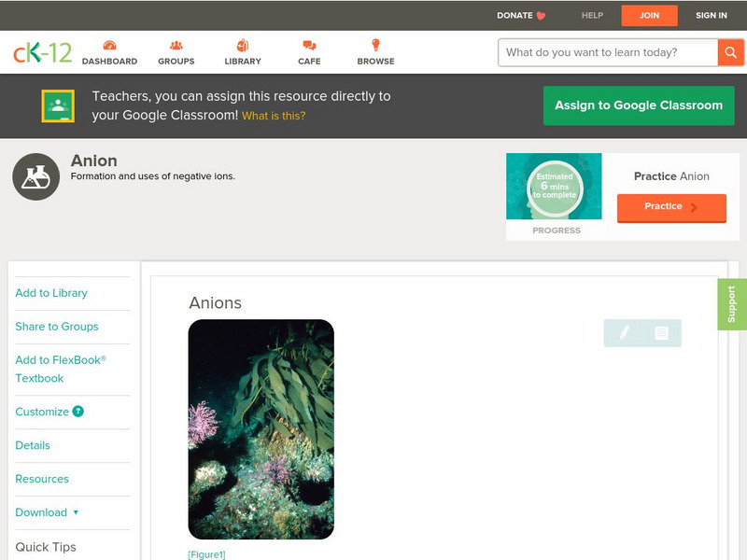The width and height of the screenshot is (747, 560).
Task: Click Assign to Google Classroom button
Action: click(639, 105)
